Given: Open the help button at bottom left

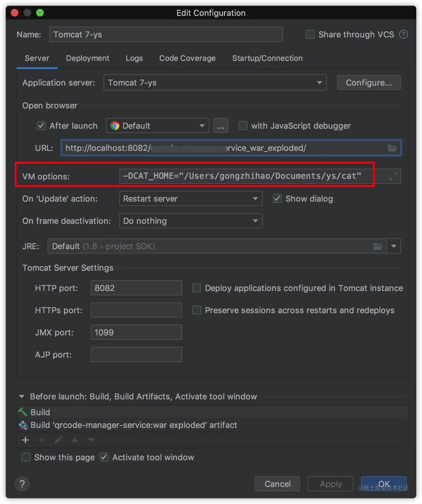Looking at the screenshot, I should [22, 484].
